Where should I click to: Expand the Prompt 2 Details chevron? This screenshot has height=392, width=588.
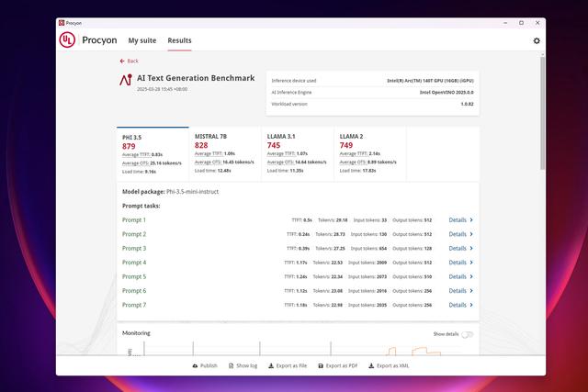(471, 234)
